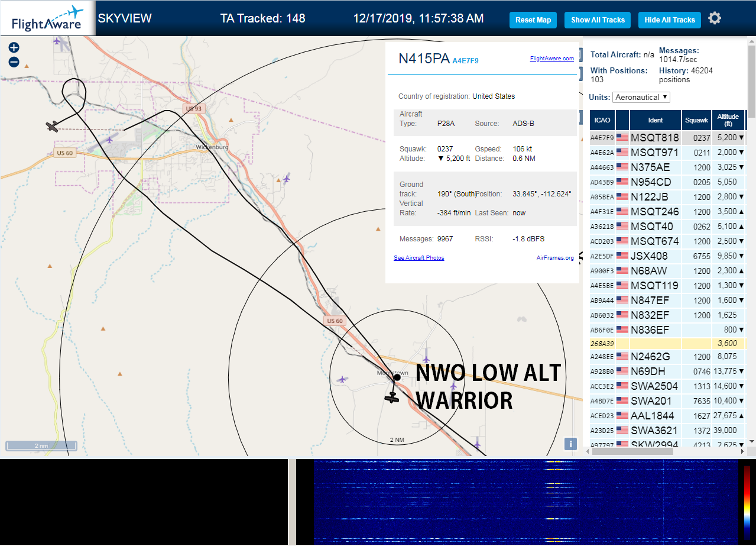Viewport: 756px width, 546px height.
Task: Select N954CD in aircraft list
Action: tap(667, 182)
